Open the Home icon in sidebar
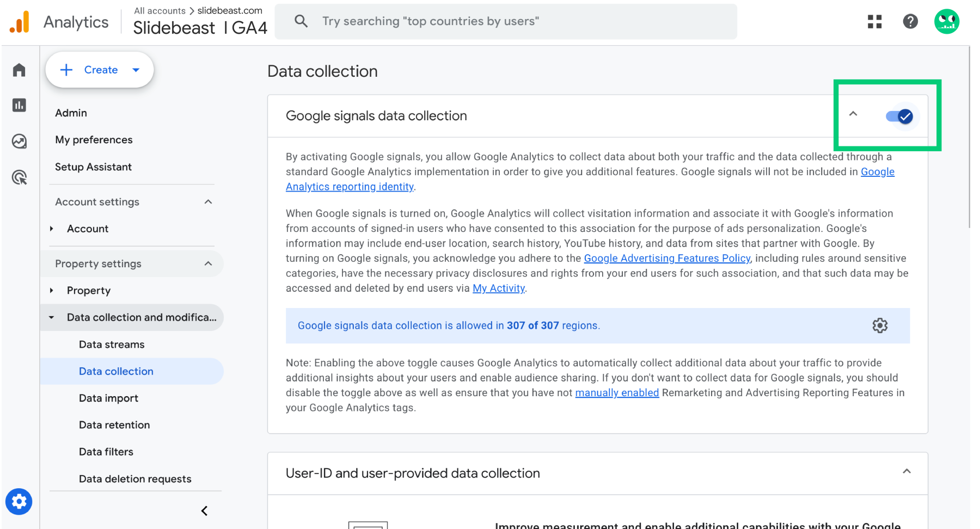This screenshot has width=980, height=529. pos(19,70)
